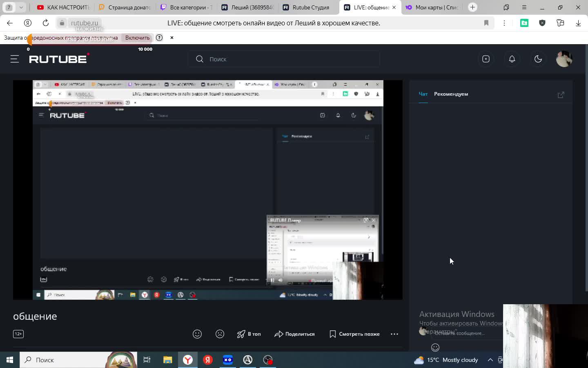588x368 pixels.
Task: Open the bookmarks panel in the tab strip
Action: (506, 7)
